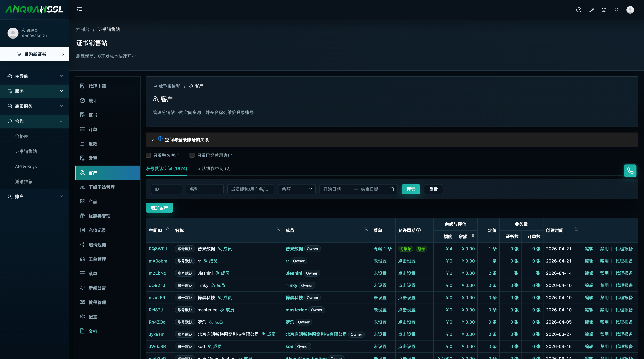The height and width of the screenshot is (359, 644).
Task: Collapse the 合作 sidebar section
Action: click(x=34, y=121)
